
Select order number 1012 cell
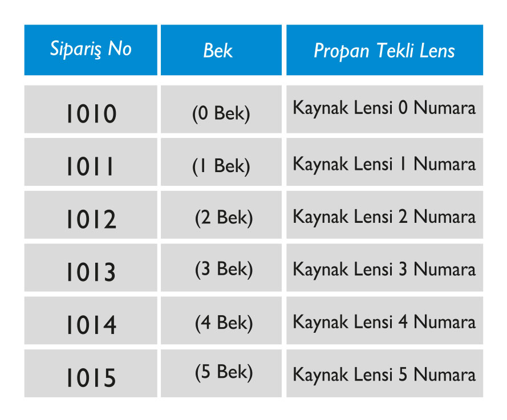click(91, 219)
